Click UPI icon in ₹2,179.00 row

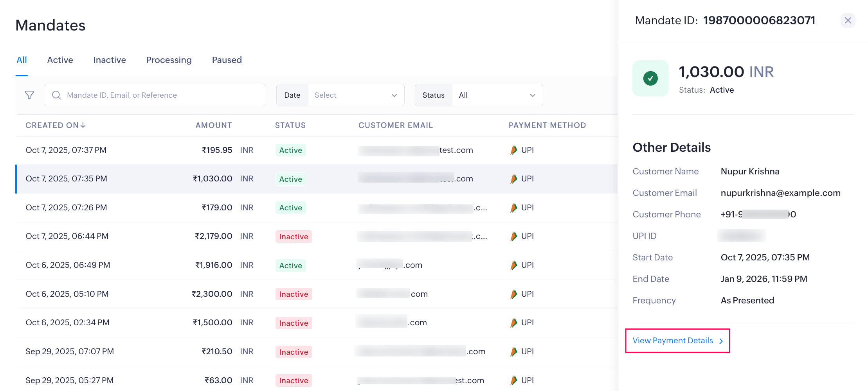coord(514,236)
